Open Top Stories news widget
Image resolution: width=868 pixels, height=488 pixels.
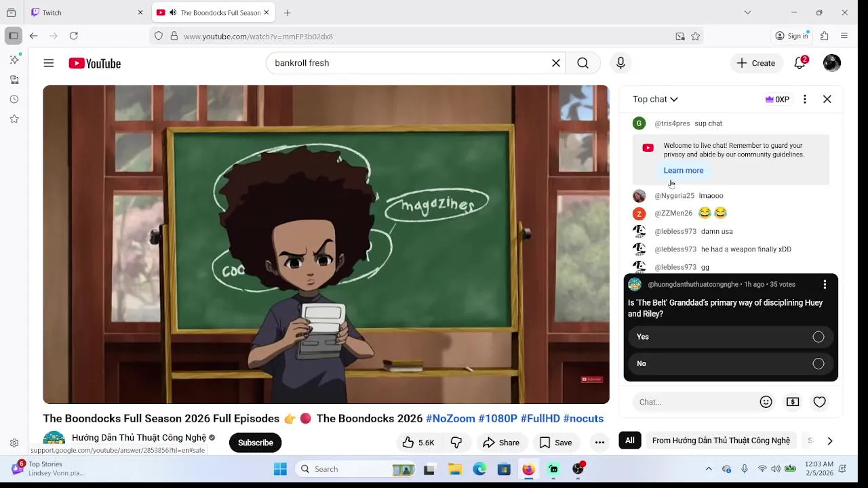pyautogui.click(x=47, y=468)
